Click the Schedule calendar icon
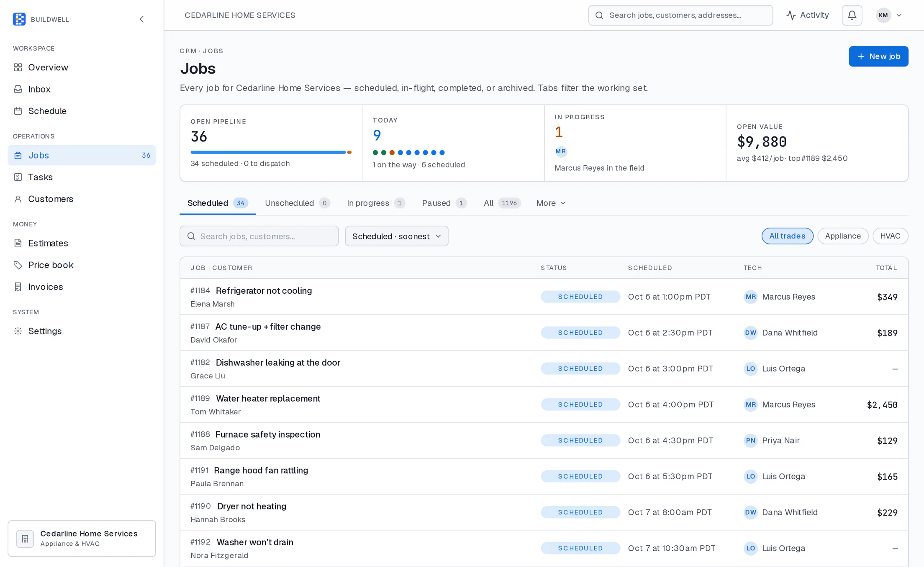Viewport: 924px width, 567px height. click(x=18, y=111)
